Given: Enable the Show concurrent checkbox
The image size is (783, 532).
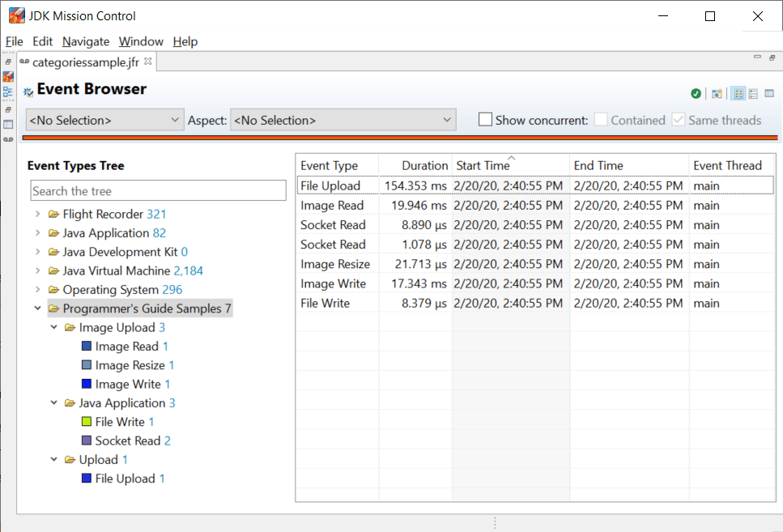Looking at the screenshot, I should click(x=485, y=118).
